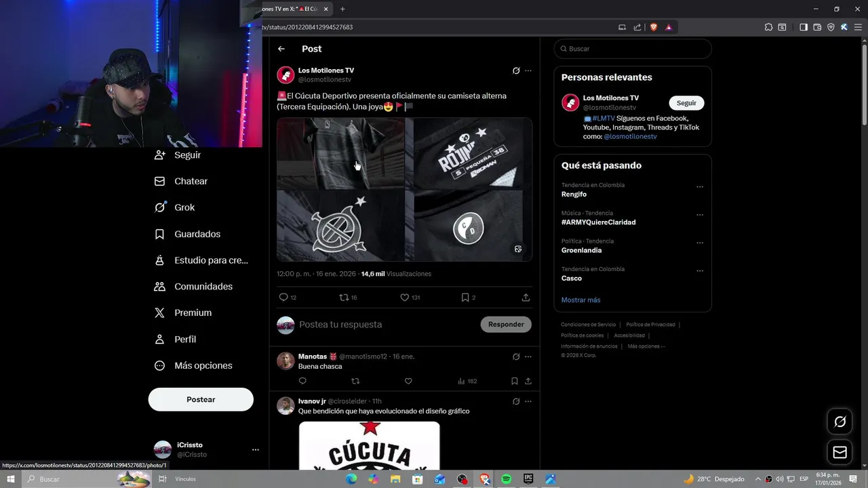
Task: Open Condiciones de Servicio footer link
Action: (x=589, y=325)
